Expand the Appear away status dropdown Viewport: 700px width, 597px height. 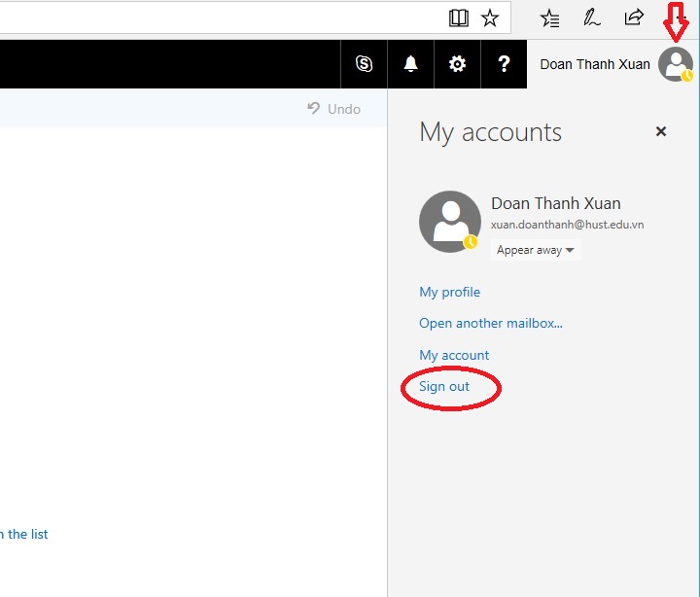pyautogui.click(x=536, y=250)
